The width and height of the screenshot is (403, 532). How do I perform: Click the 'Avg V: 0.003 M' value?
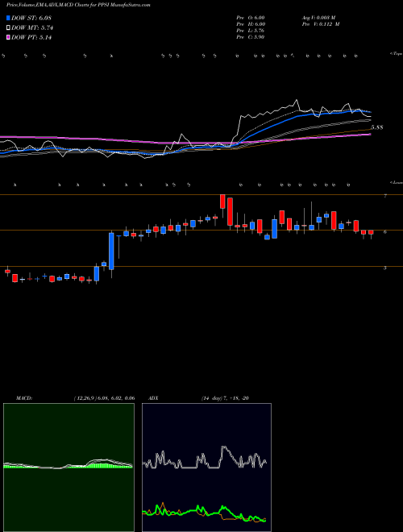point(318,18)
